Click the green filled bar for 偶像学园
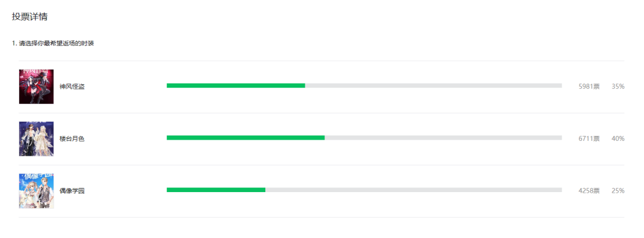The width and height of the screenshot is (644, 238). point(216,190)
